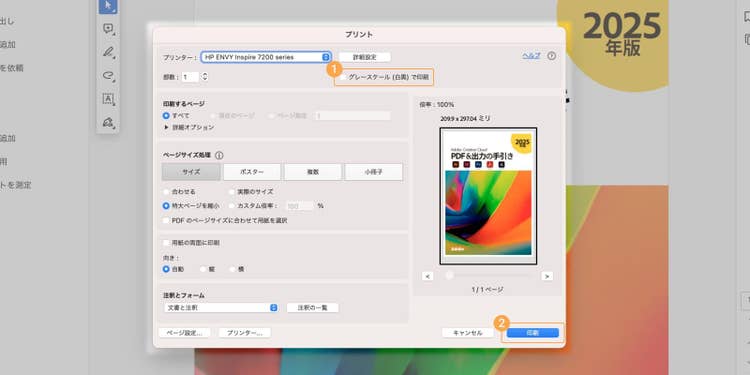Select the 現在のページ radio button

click(214, 116)
